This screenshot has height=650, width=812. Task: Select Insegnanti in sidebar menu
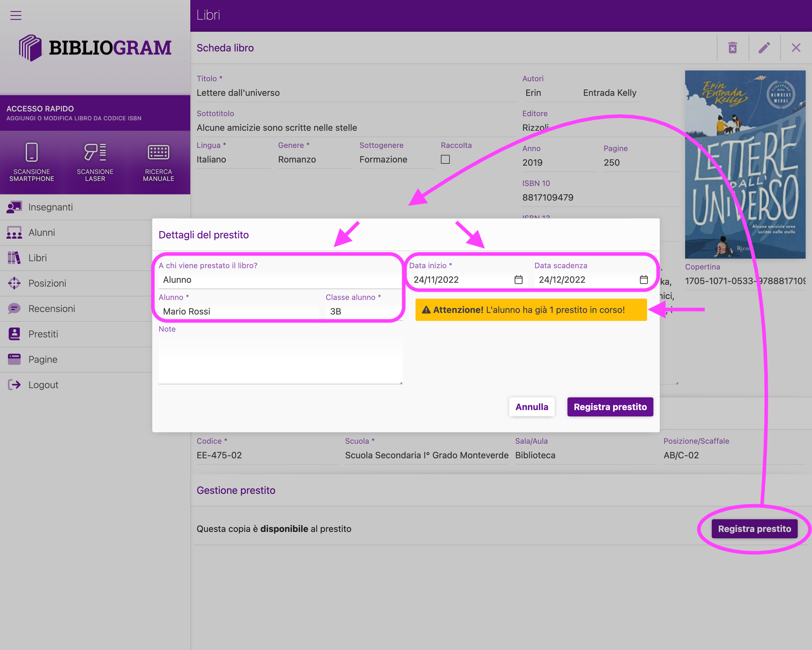[50, 207]
